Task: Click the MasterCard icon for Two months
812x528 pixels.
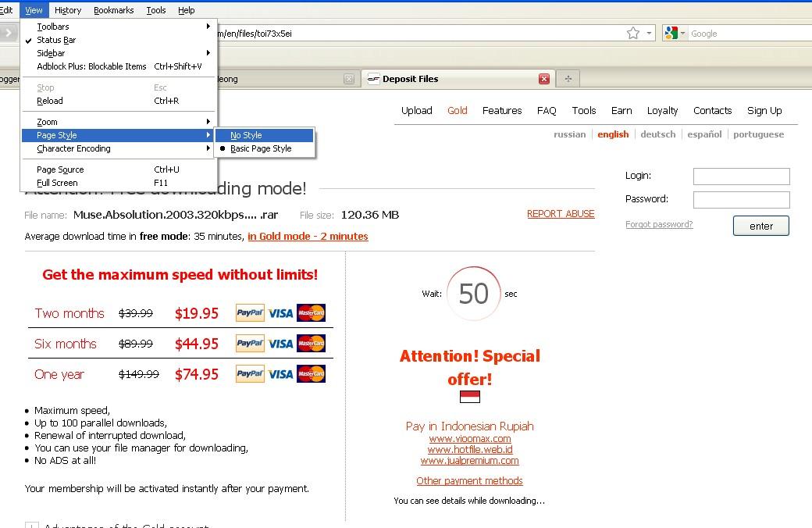Action: tap(312, 313)
